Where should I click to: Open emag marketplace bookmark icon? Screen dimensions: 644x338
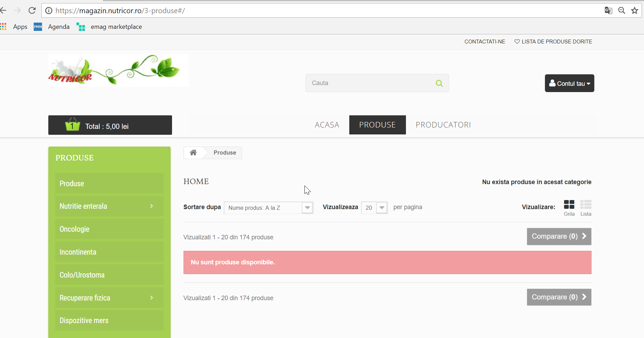point(81,27)
